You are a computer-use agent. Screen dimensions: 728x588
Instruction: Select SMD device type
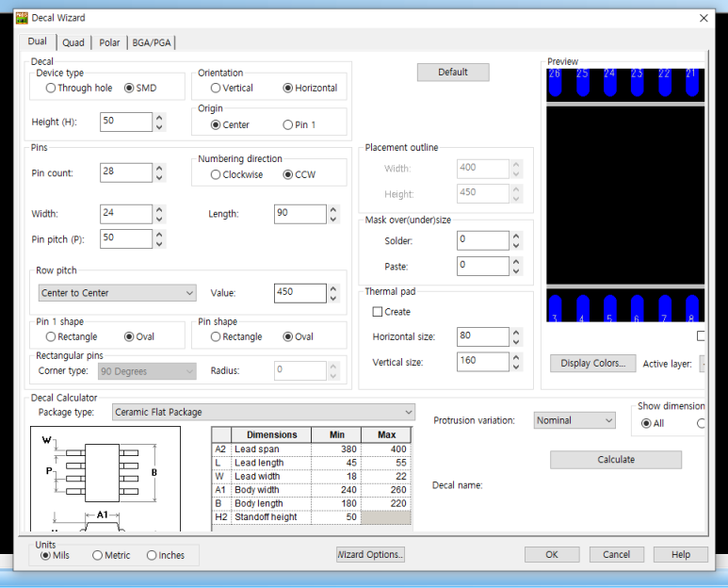[x=140, y=88]
